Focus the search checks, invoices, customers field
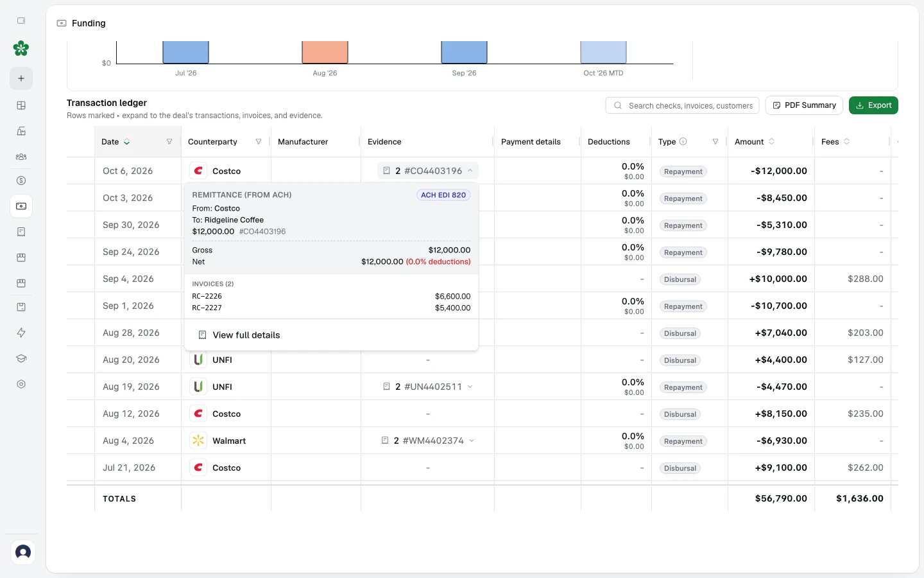Viewport: 924px width, 578px height. point(683,105)
